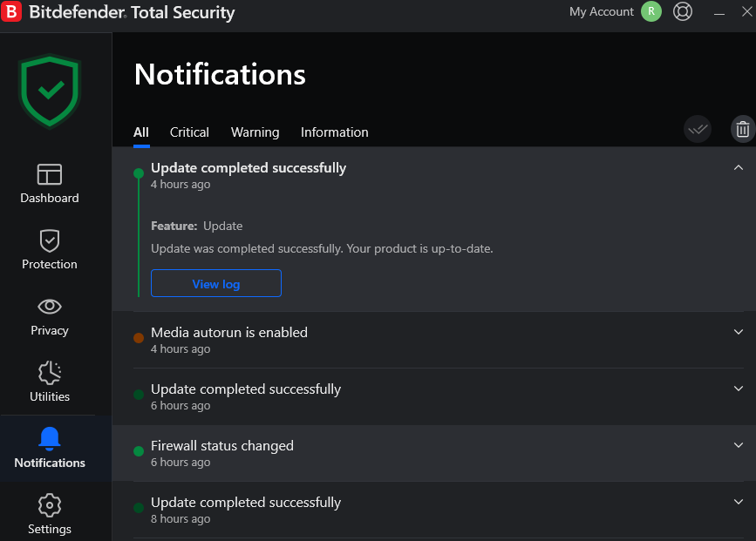The height and width of the screenshot is (541, 756).
Task: Select the Notifications bell in the sidebar
Action: coord(49,448)
